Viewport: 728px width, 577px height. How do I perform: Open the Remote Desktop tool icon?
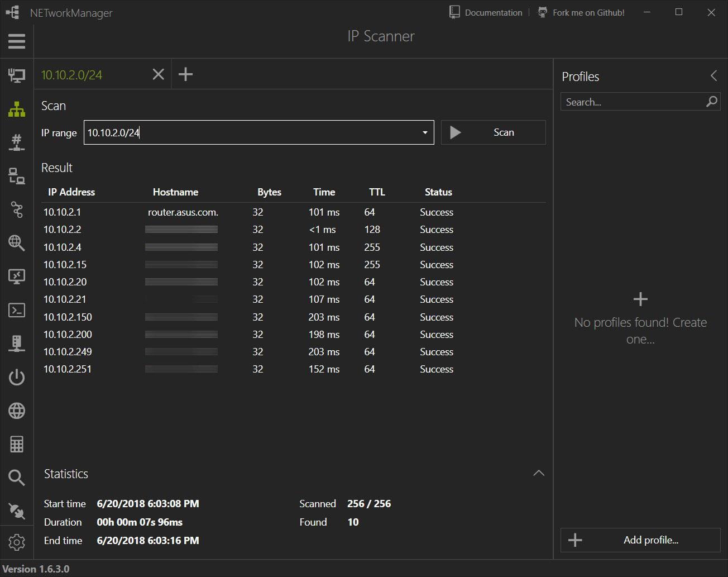[x=17, y=276]
